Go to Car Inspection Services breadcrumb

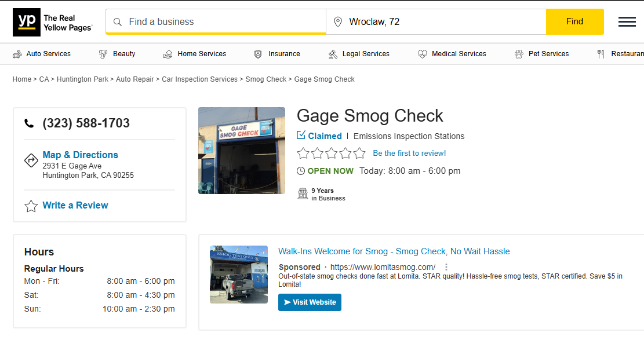(x=199, y=79)
